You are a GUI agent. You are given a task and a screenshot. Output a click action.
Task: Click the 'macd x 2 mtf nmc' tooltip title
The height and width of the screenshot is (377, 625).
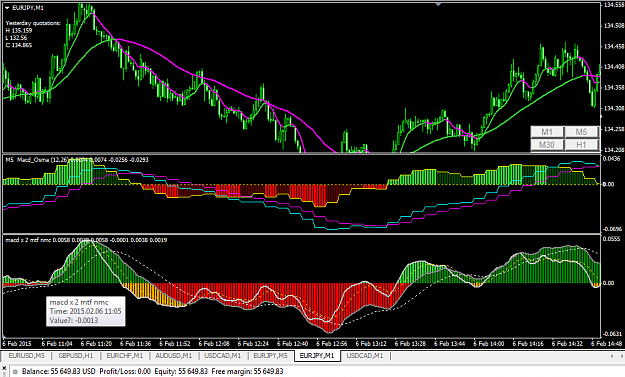point(79,302)
